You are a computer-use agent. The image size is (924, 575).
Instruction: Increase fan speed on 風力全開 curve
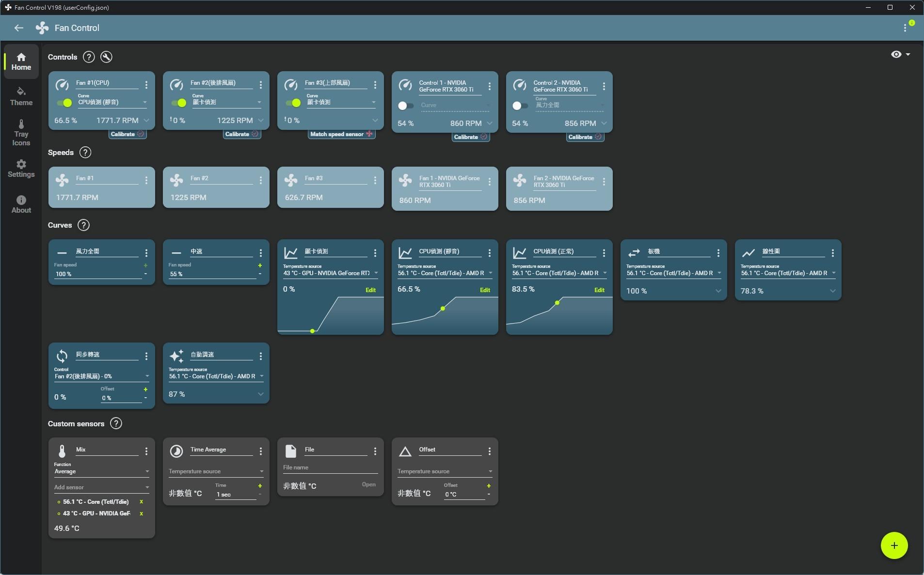tap(145, 265)
